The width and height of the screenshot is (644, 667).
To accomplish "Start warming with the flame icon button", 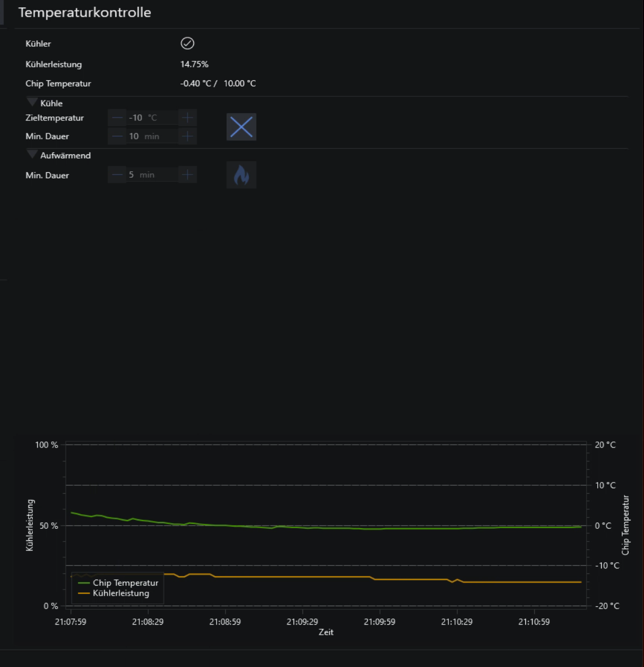I will tap(241, 175).
